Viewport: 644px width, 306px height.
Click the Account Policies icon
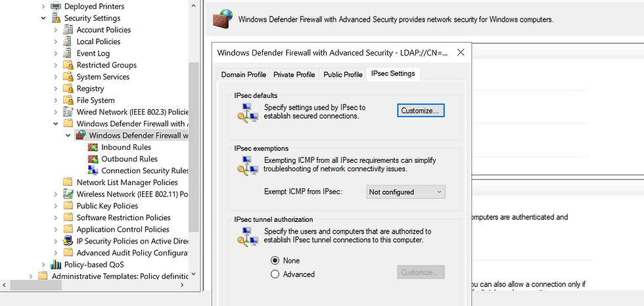pos(68,30)
